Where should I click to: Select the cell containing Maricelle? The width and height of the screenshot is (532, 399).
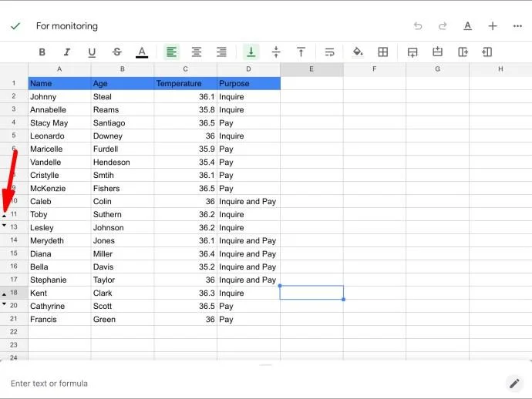[x=59, y=149]
